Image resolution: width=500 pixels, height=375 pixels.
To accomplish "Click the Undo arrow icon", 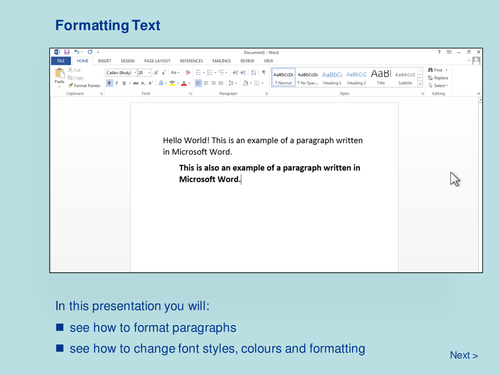I will [x=76, y=52].
